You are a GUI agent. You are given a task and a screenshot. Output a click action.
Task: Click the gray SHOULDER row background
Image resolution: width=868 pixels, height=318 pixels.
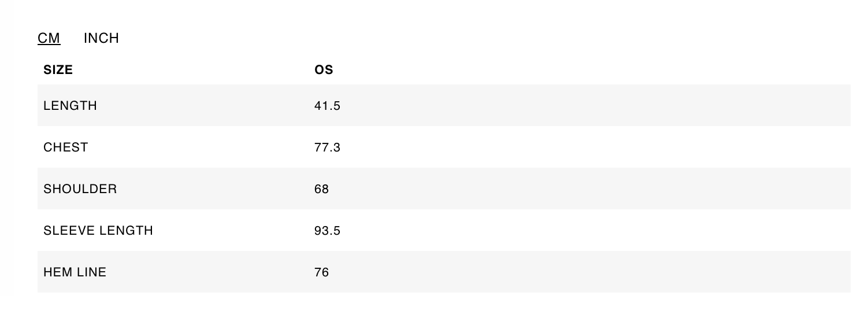tap(578, 189)
